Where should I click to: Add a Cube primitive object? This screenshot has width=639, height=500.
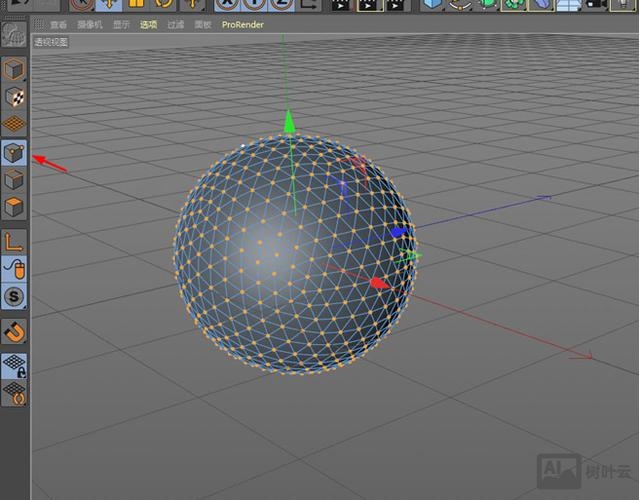tap(432, 4)
